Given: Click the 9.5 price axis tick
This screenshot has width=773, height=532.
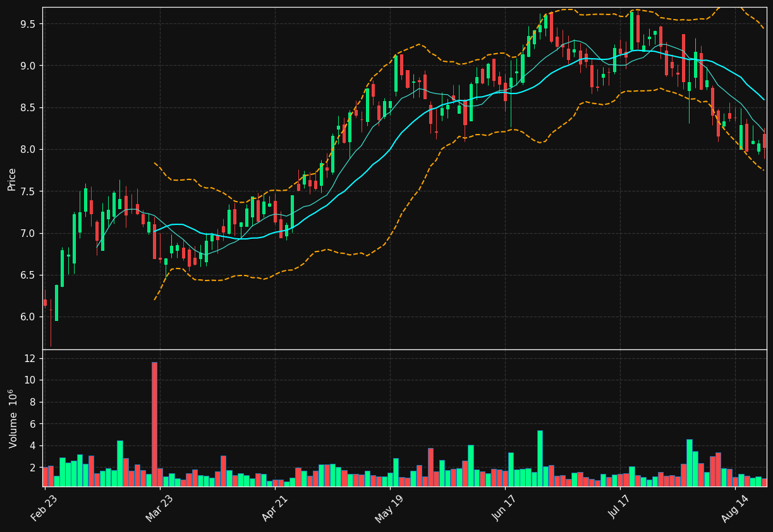Looking at the screenshot, I should coord(28,24).
